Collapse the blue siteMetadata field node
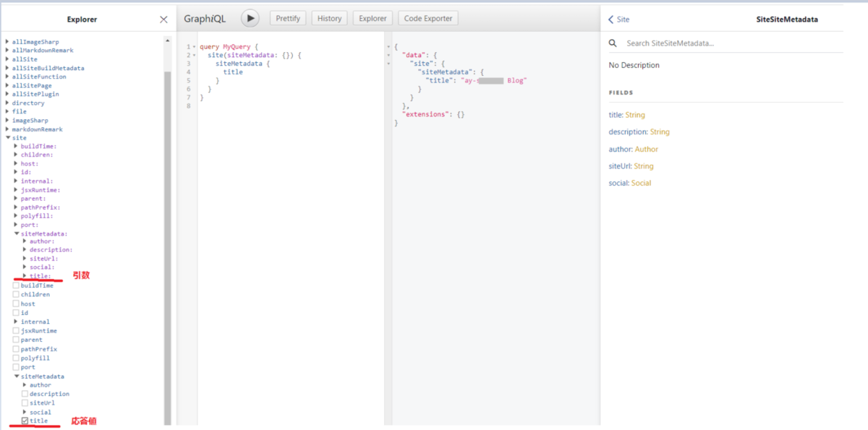This screenshot has height=430, width=868. click(x=16, y=377)
